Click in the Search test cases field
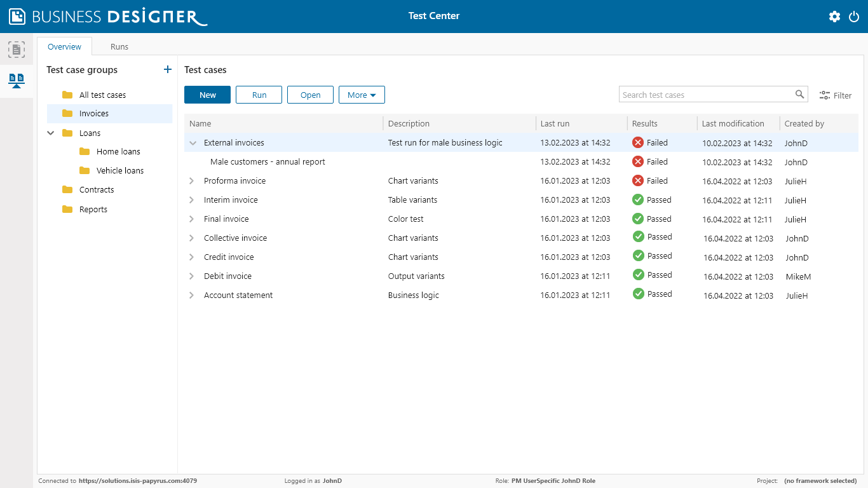This screenshot has width=868, height=488. 705,95
